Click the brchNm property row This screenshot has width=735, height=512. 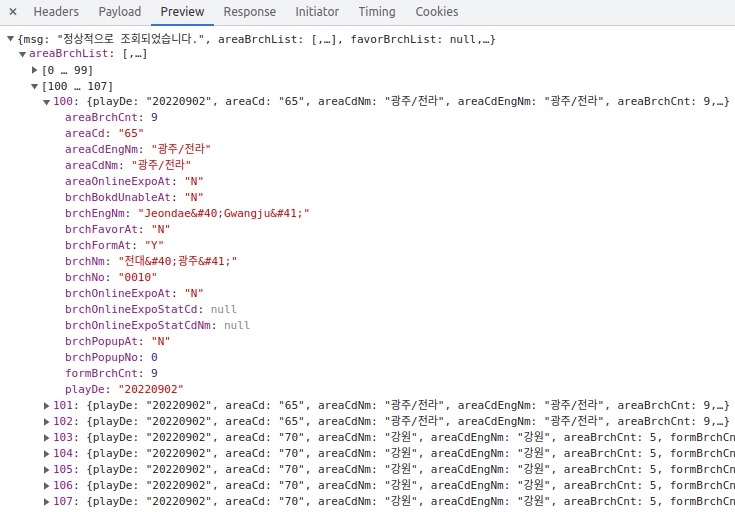[151, 261]
